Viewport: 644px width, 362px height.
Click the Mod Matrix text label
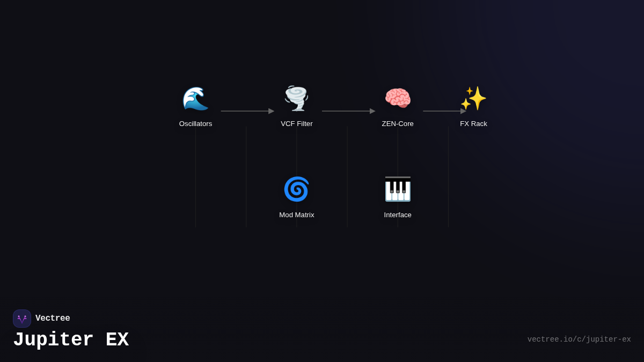296,215
